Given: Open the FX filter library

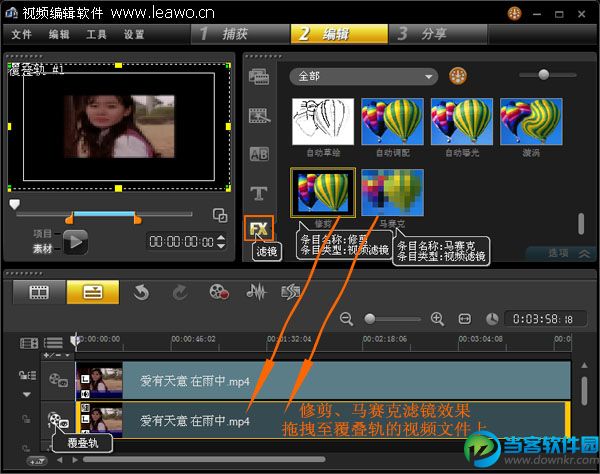Looking at the screenshot, I should coord(259,228).
